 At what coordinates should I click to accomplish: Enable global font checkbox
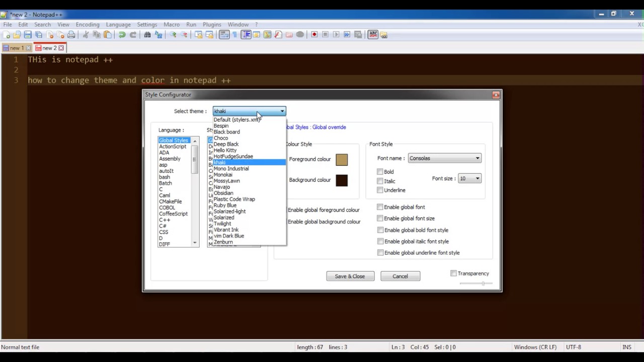point(380,207)
